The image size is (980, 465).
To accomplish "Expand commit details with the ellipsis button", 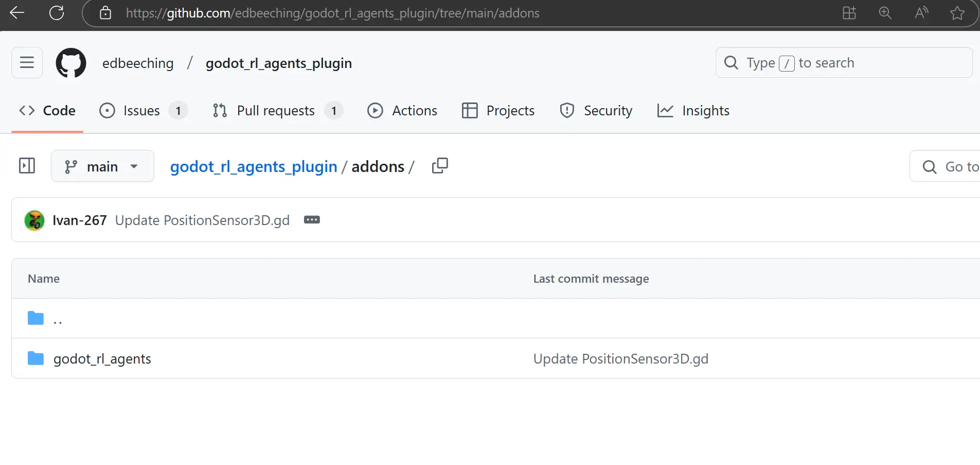I will coord(312,220).
